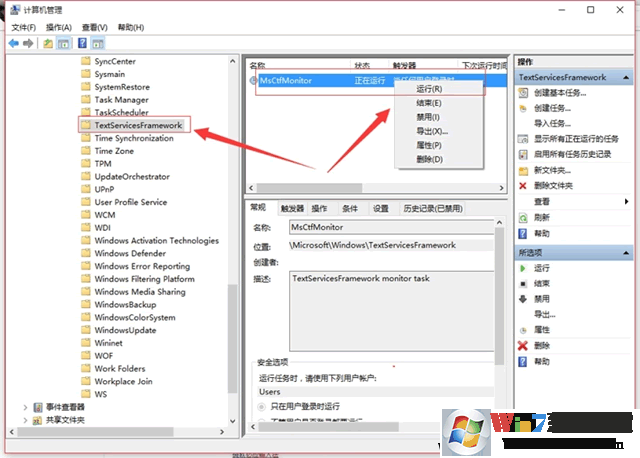The height and width of the screenshot is (458, 640).
Task: Toggle the action pane toolbar icon
Action: [98, 43]
